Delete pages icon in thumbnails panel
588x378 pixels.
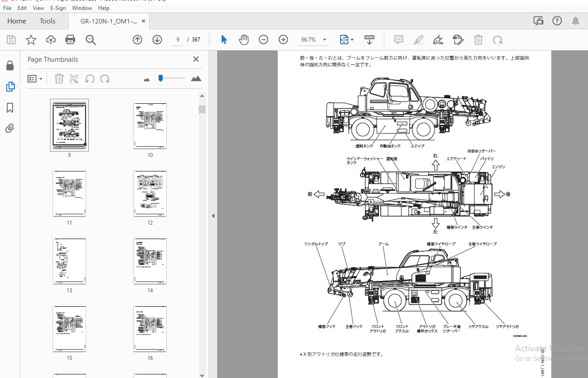tap(59, 78)
